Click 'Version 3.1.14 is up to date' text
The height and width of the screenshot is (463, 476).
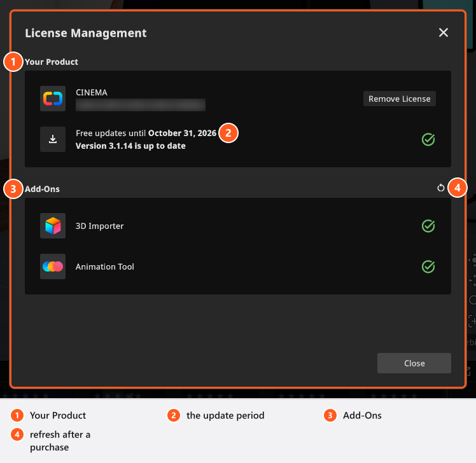[130, 146]
